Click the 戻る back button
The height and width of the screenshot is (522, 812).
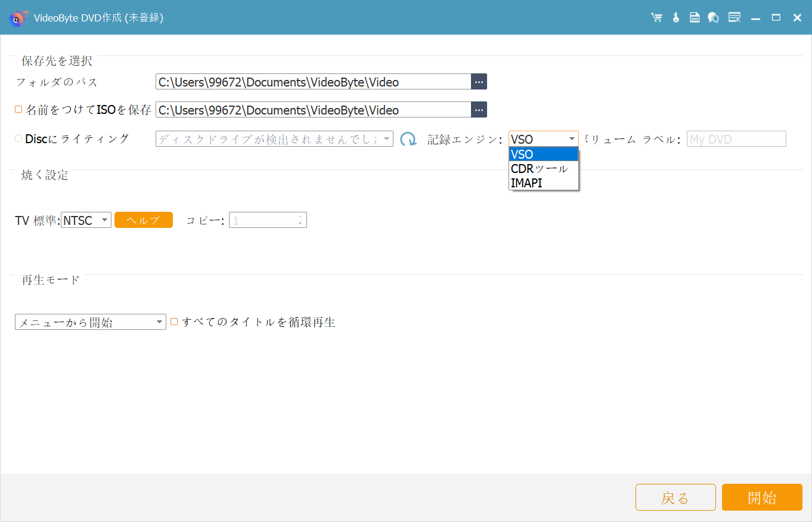[675, 498]
